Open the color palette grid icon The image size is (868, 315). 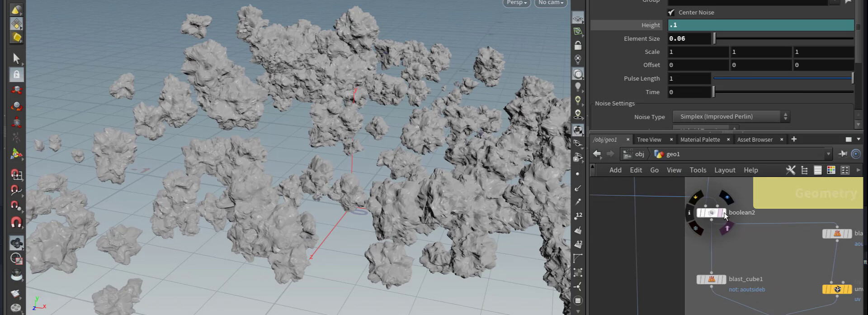[831, 170]
